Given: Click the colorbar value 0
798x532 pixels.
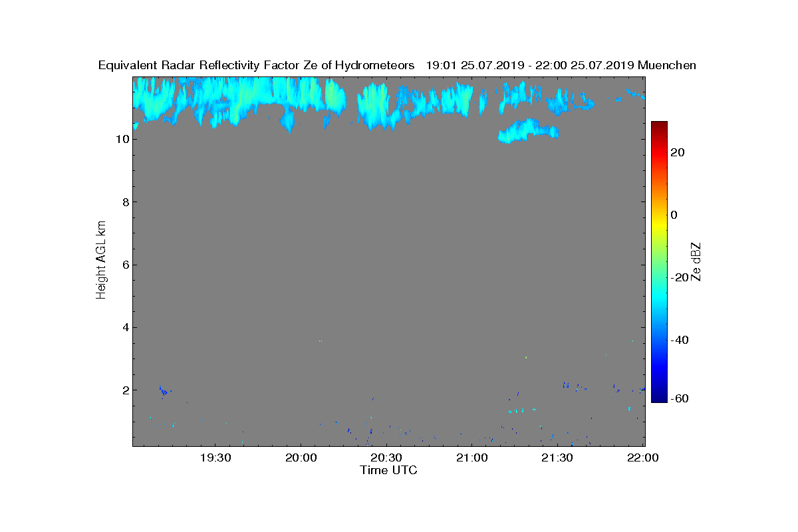Looking at the screenshot, I should 675,215.
